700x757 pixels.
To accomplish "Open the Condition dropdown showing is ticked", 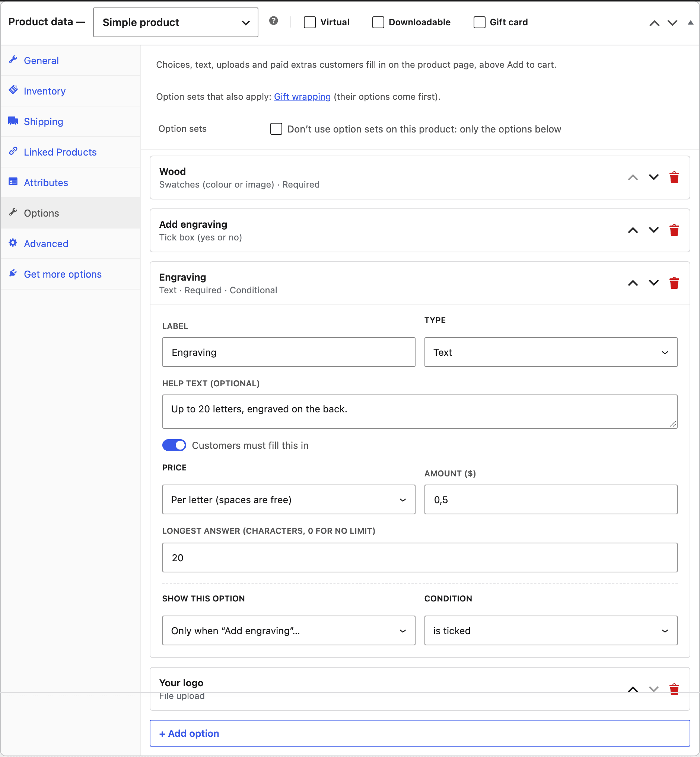I will coord(550,630).
